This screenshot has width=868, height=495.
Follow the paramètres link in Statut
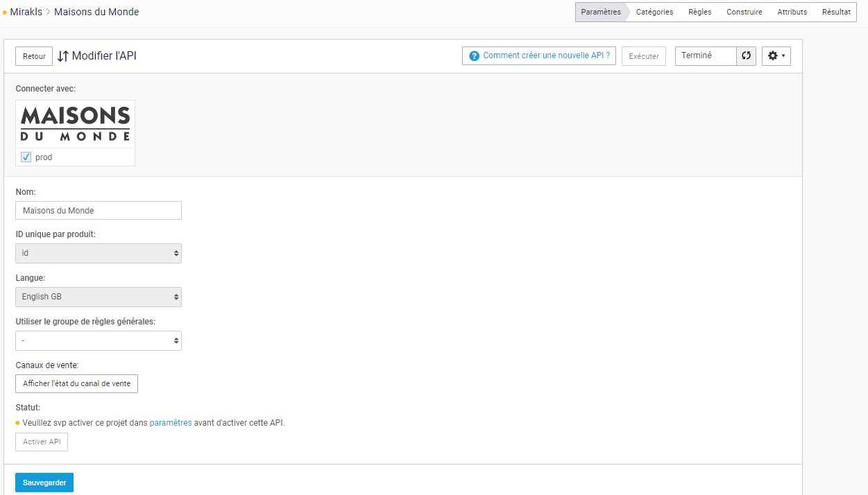pos(171,423)
